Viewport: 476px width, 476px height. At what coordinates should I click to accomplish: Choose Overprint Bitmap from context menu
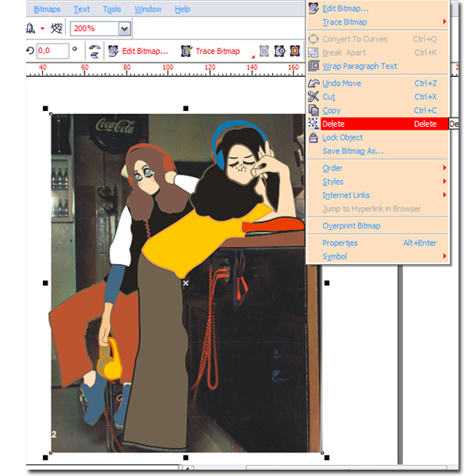coord(378,226)
